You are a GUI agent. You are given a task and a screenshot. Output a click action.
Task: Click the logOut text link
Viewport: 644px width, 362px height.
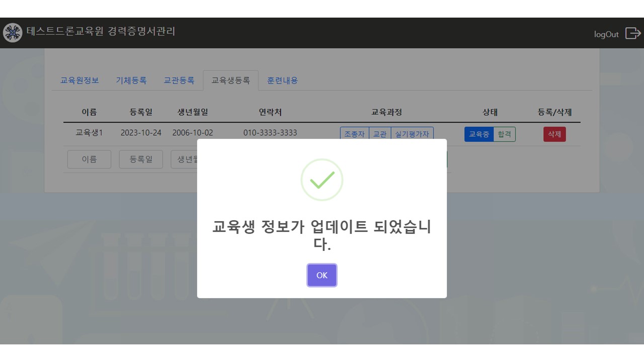click(606, 34)
